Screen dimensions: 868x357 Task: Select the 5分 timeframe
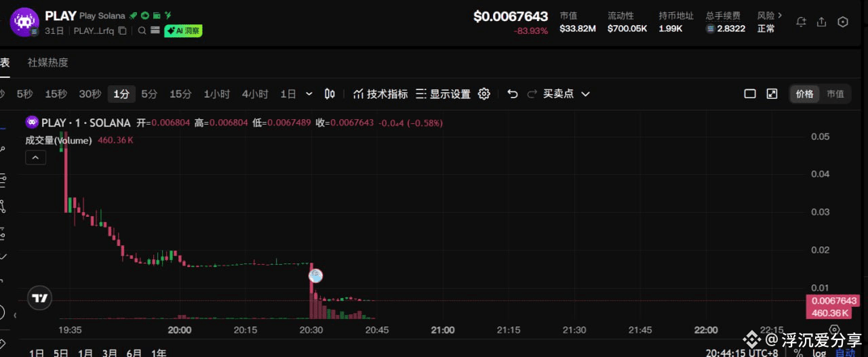(x=149, y=94)
